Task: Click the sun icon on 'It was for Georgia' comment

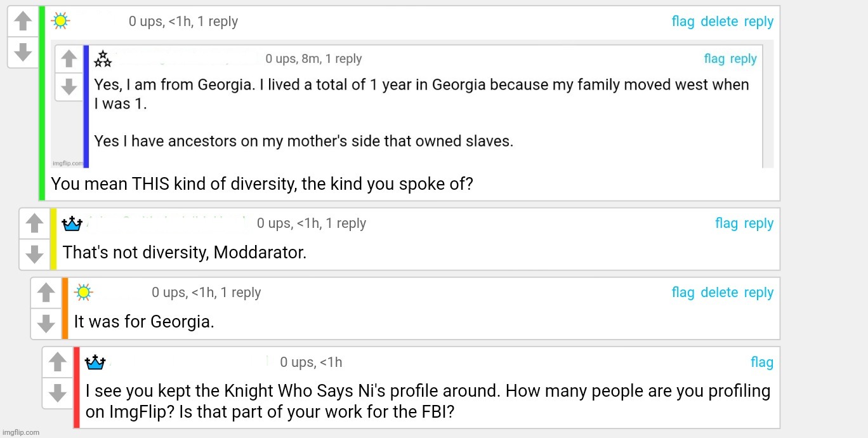Action: 83,292
